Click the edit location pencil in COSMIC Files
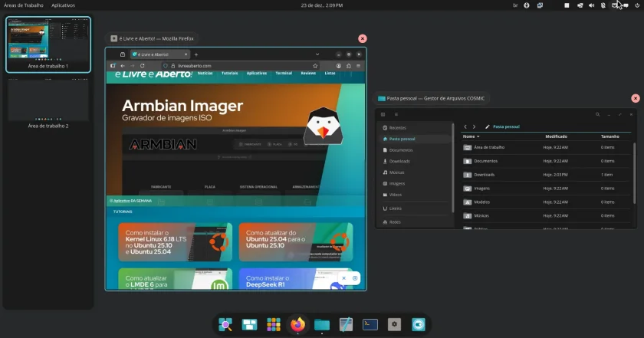This screenshot has height=338, width=644. click(x=488, y=126)
